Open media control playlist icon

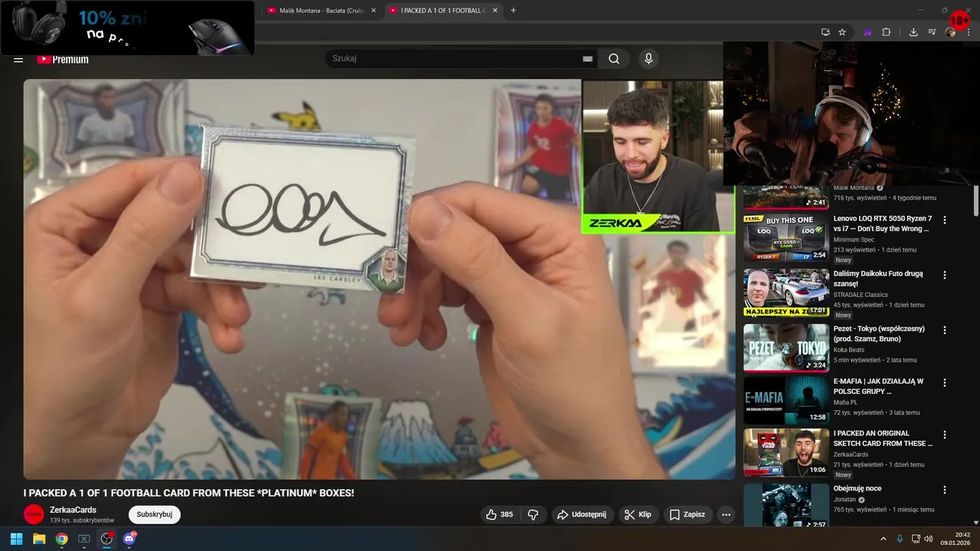tap(932, 32)
